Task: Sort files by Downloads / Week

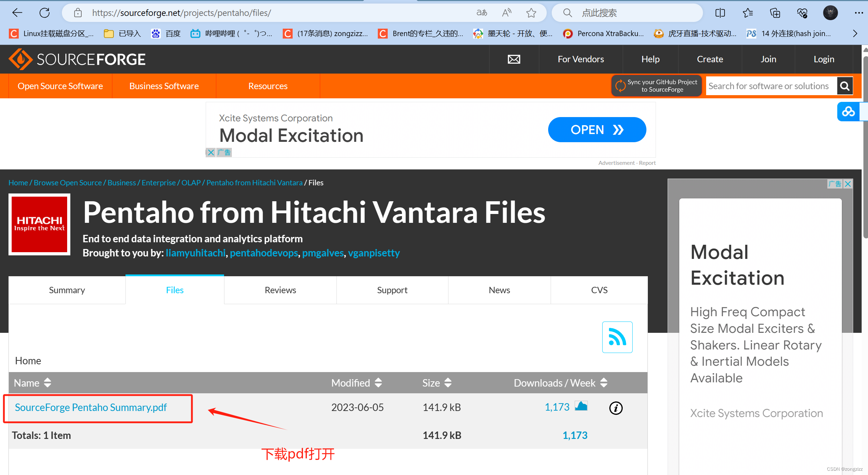Action: tap(604, 383)
